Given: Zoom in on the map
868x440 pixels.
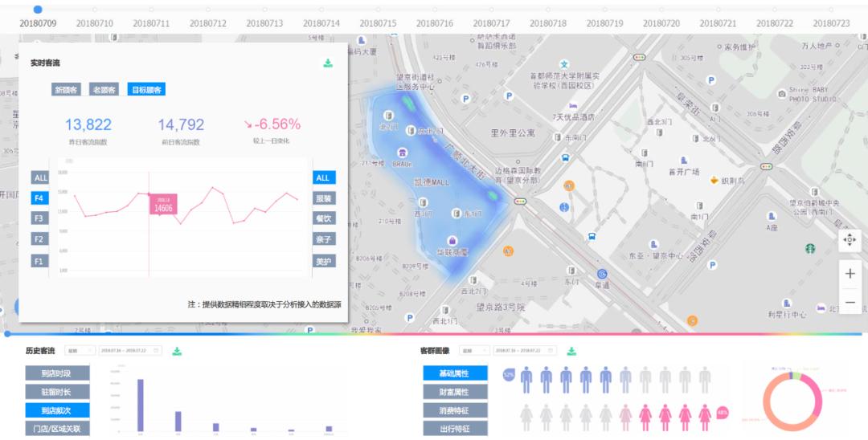Looking at the screenshot, I should pos(850,274).
